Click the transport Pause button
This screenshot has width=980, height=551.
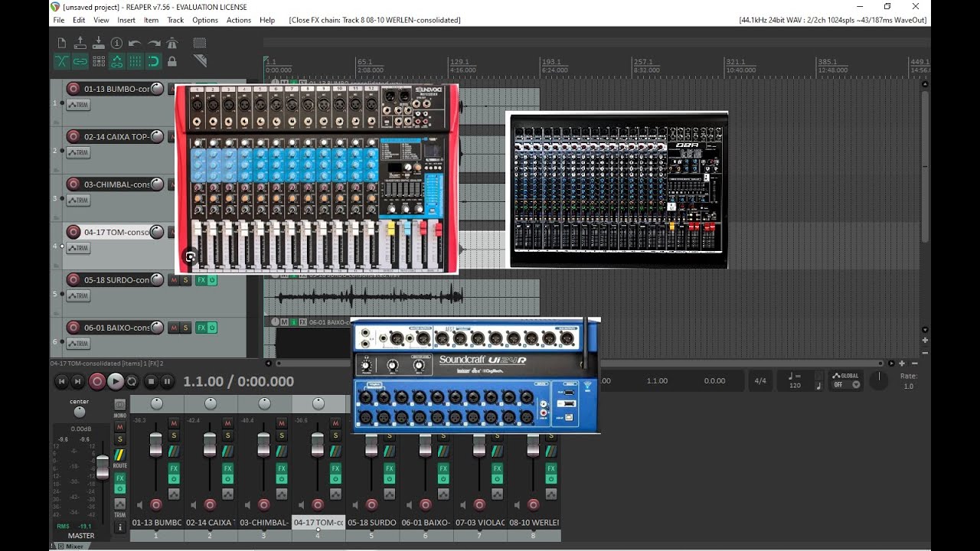point(167,381)
